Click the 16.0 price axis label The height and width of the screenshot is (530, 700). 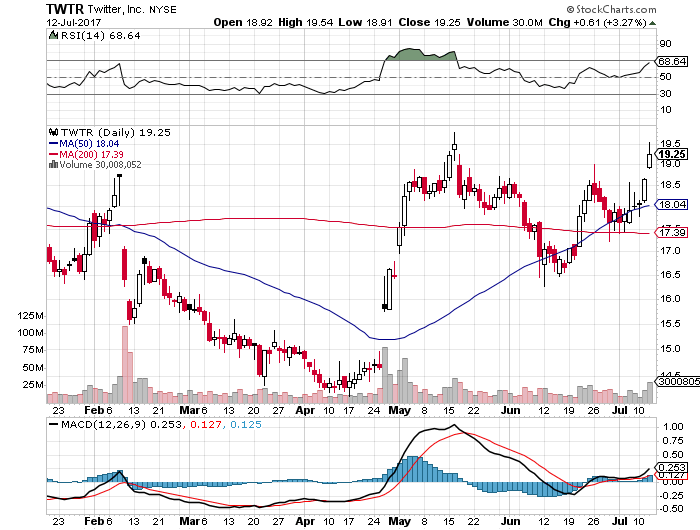pos(670,298)
